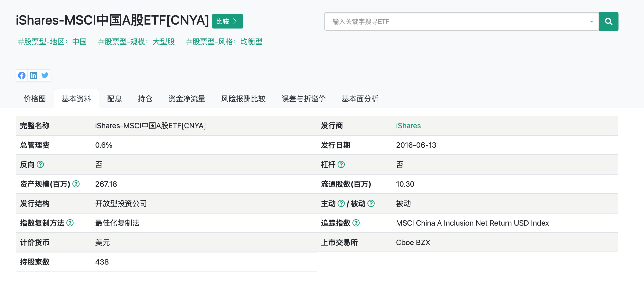Open the help icon next to 被动
Viewport: 644px width, 281px height.
coord(372,204)
